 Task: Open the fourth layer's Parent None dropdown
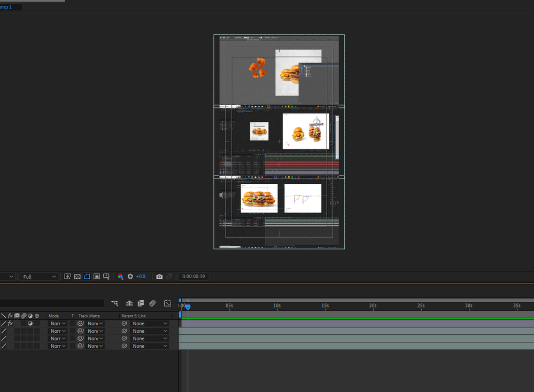pos(150,346)
